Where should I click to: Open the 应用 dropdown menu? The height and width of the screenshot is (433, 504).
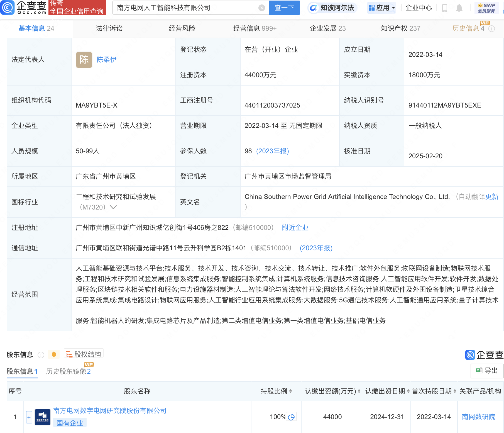point(381,8)
